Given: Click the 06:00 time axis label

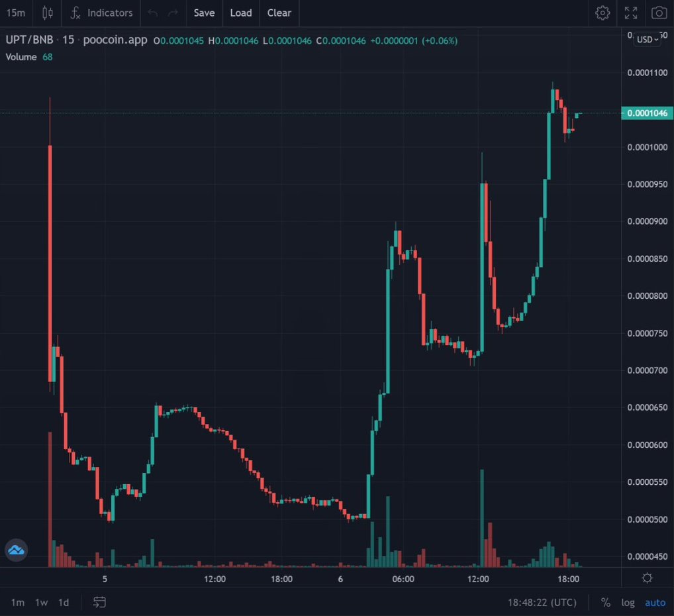Looking at the screenshot, I should pyautogui.click(x=403, y=579).
